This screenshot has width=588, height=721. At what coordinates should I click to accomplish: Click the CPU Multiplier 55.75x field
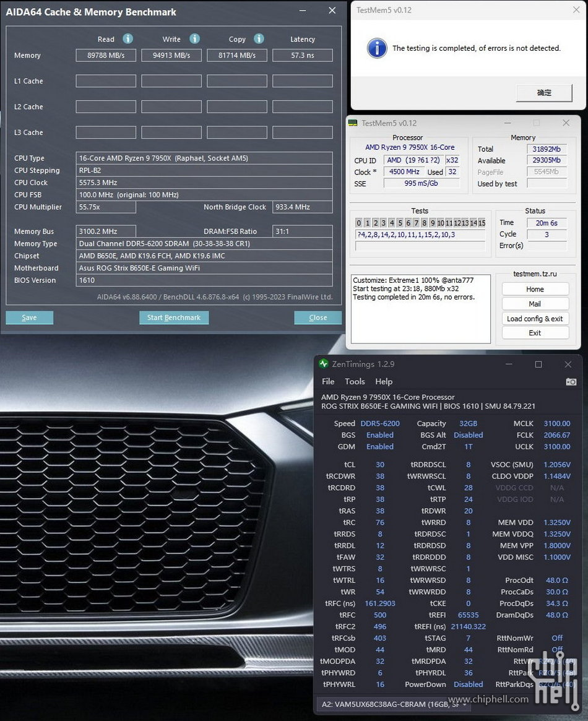click(106, 207)
